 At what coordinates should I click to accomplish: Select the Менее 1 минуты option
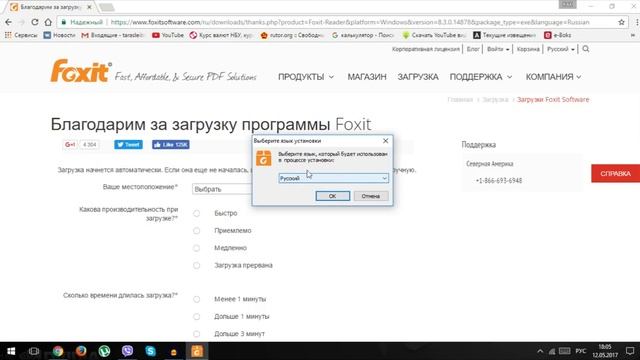pos(196,299)
